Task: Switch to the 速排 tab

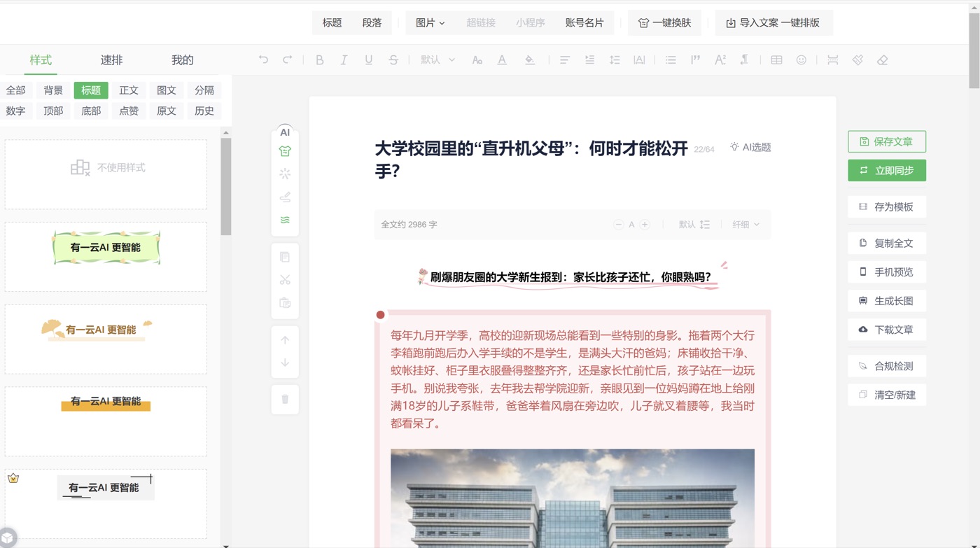Action: (x=111, y=60)
